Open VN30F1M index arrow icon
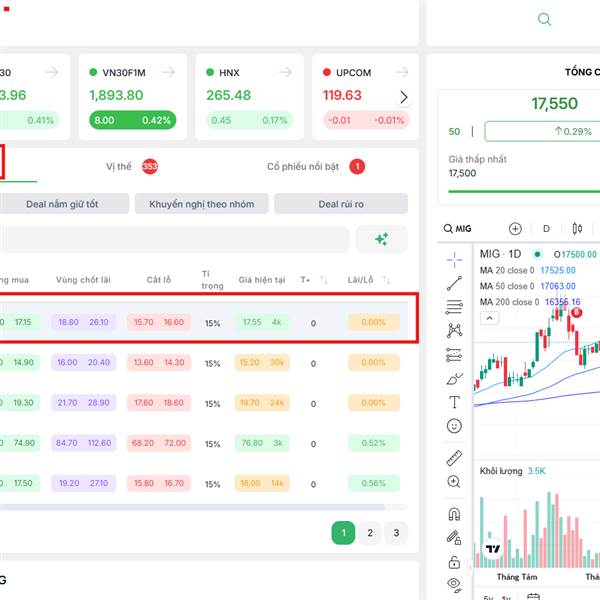The image size is (600, 600). click(x=169, y=72)
